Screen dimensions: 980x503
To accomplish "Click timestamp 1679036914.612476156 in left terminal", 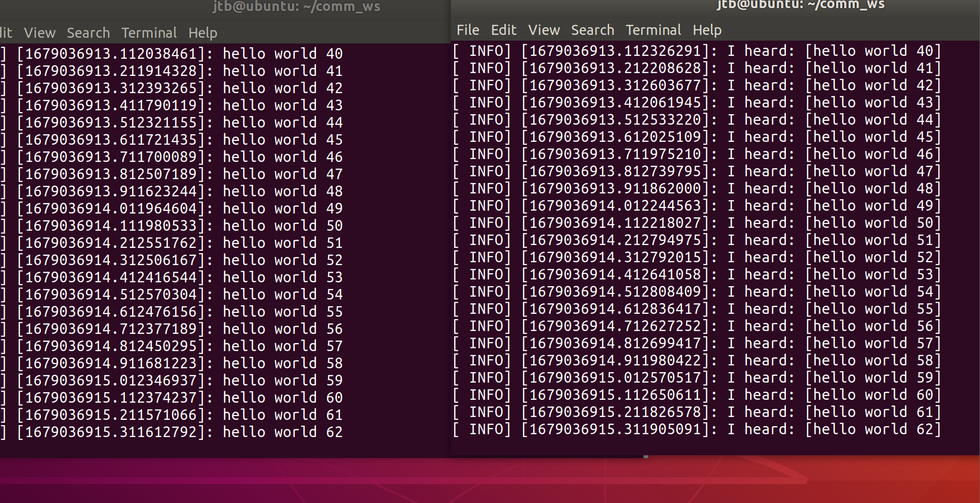I will click(x=111, y=311).
